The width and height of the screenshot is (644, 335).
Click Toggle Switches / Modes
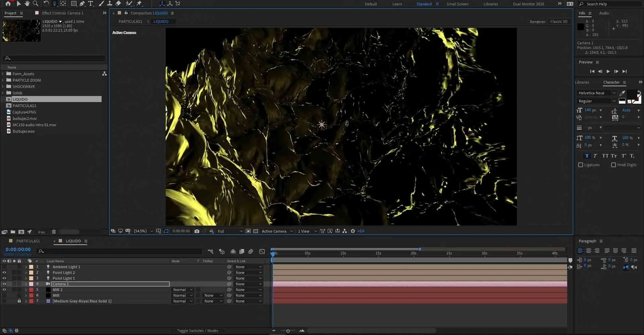coord(198,331)
